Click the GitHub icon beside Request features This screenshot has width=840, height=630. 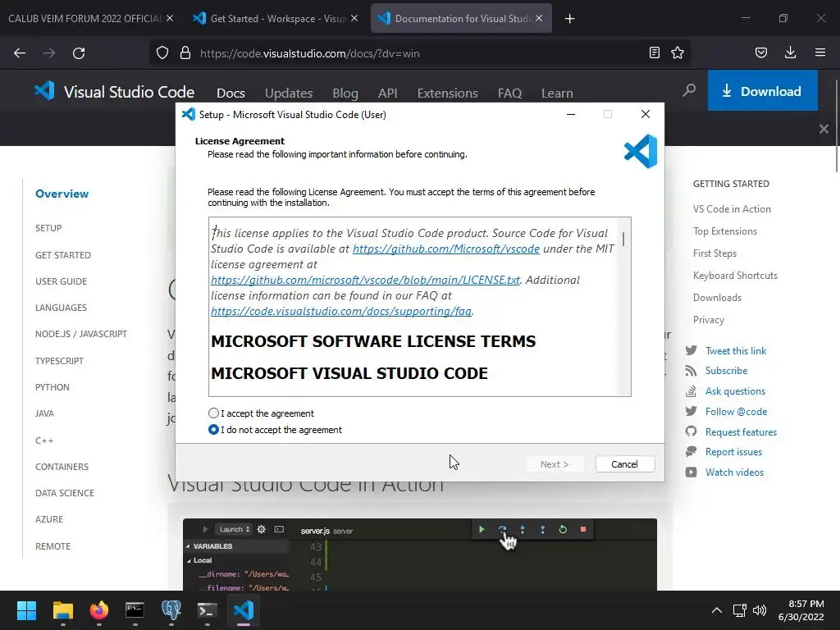pos(691,431)
